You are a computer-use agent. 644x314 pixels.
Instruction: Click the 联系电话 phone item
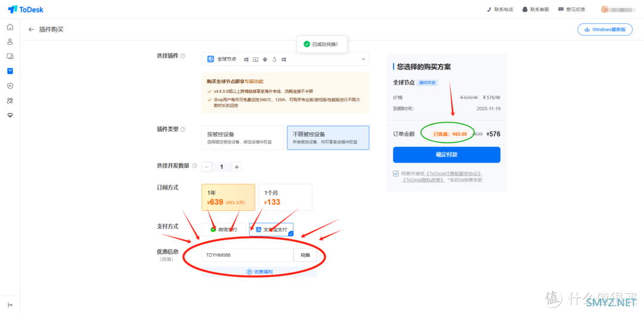click(x=500, y=9)
